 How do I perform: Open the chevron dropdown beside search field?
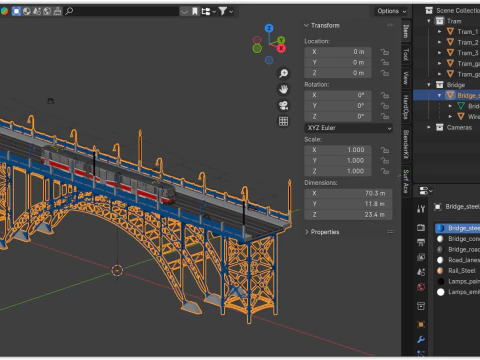[184, 11]
